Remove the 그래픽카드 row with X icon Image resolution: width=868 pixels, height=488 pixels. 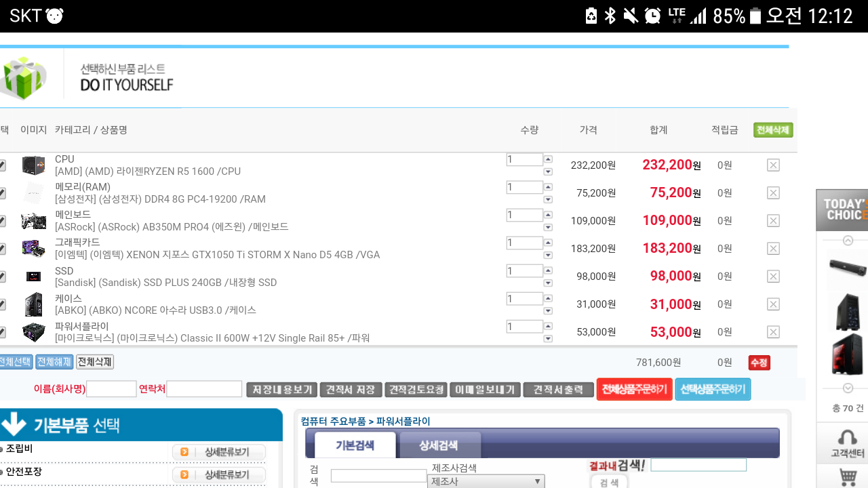tap(773, 249)
